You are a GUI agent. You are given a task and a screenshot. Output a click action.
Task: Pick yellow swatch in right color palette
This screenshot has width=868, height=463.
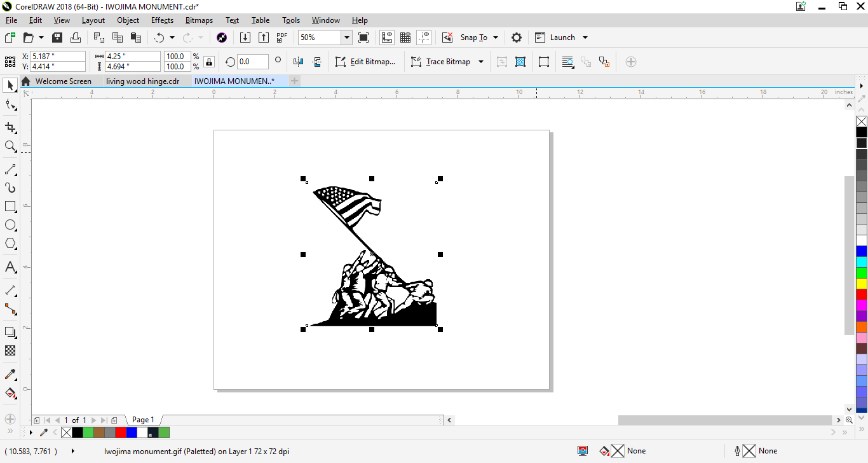click(x=862, y=284)
